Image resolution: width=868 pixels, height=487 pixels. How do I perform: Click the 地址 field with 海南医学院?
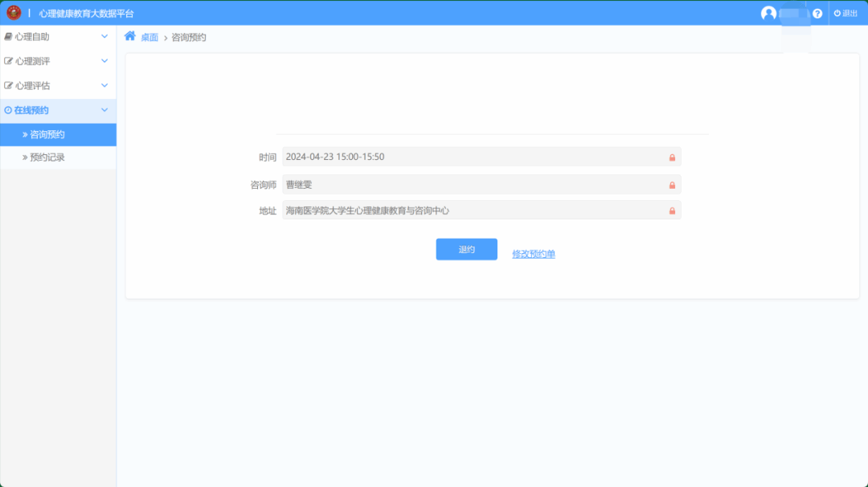pos(481,211)
